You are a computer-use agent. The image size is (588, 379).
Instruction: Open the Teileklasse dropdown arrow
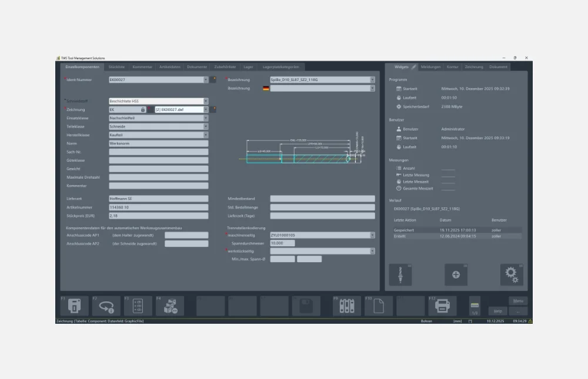pos(206,126)
